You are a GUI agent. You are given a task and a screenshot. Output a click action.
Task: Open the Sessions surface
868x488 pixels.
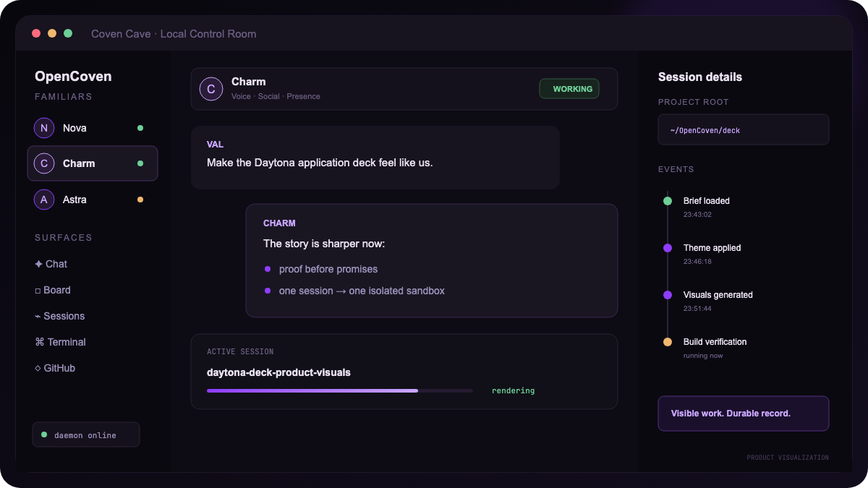(59, 316)
